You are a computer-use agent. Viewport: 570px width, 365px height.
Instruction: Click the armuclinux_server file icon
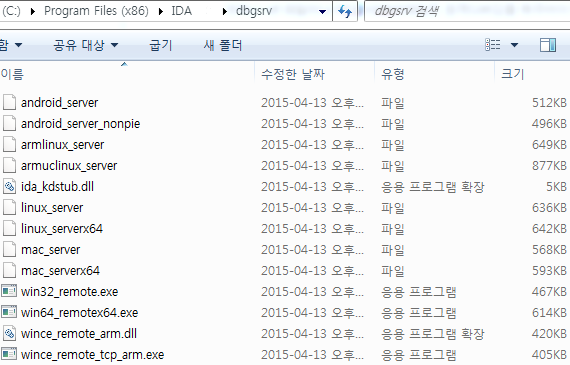tap(9, 165)
